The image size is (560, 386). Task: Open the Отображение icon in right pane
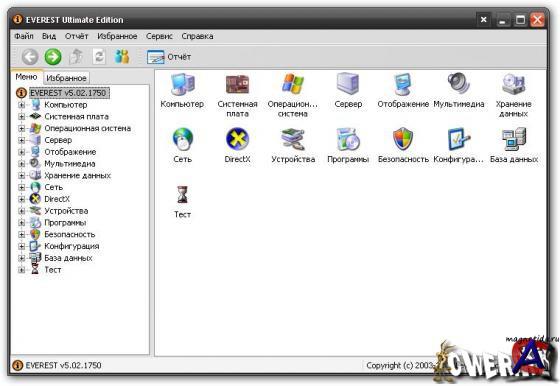point(402,84)
